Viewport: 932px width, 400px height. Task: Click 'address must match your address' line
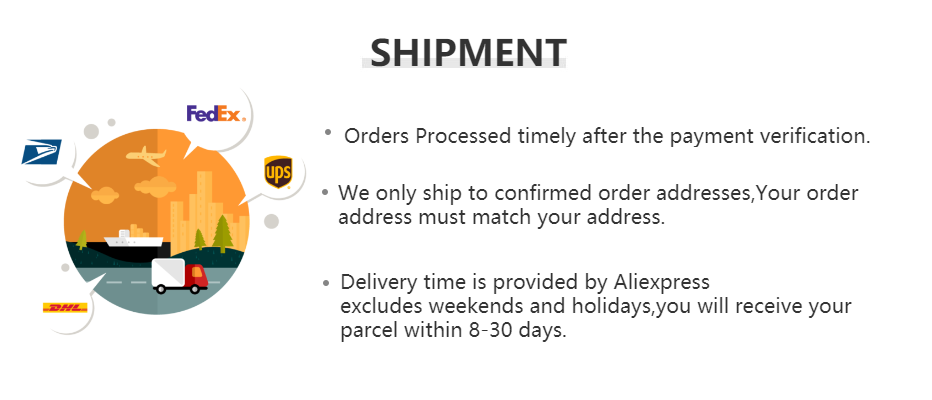click(501, 217)
